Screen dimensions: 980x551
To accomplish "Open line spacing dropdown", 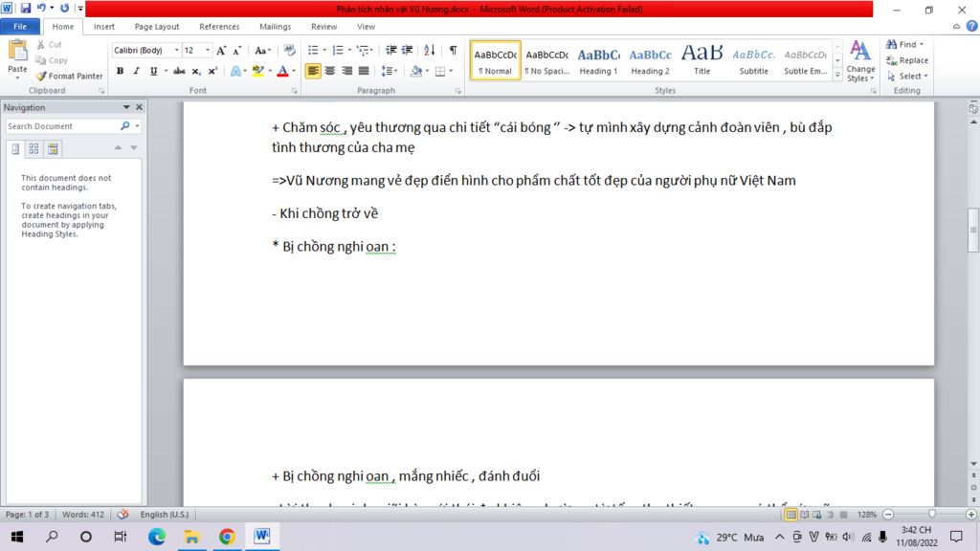I will (x=389, y=71).
